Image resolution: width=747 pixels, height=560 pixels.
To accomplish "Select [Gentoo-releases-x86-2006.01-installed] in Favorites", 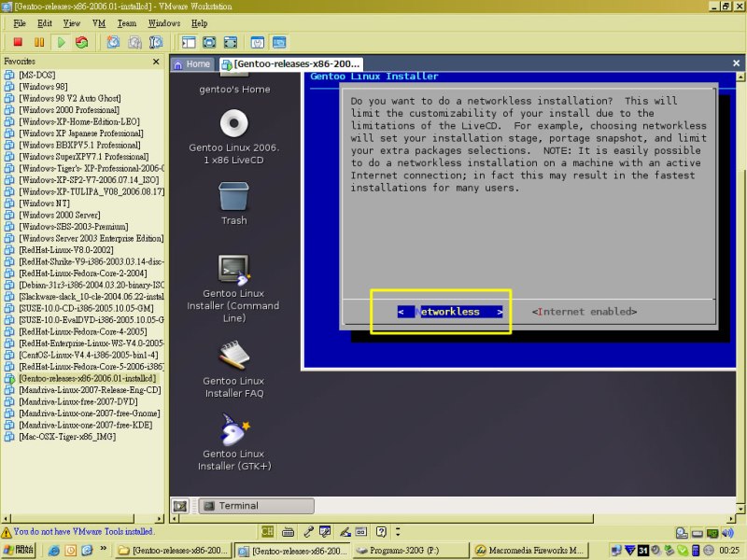I will [x=87, y=378].
